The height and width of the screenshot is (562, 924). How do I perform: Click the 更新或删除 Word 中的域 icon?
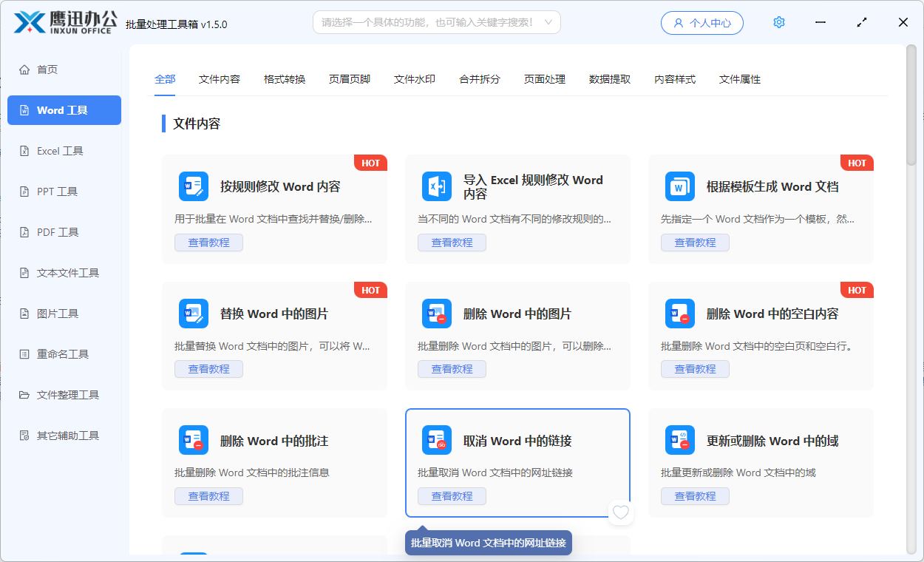click(680, 440)
